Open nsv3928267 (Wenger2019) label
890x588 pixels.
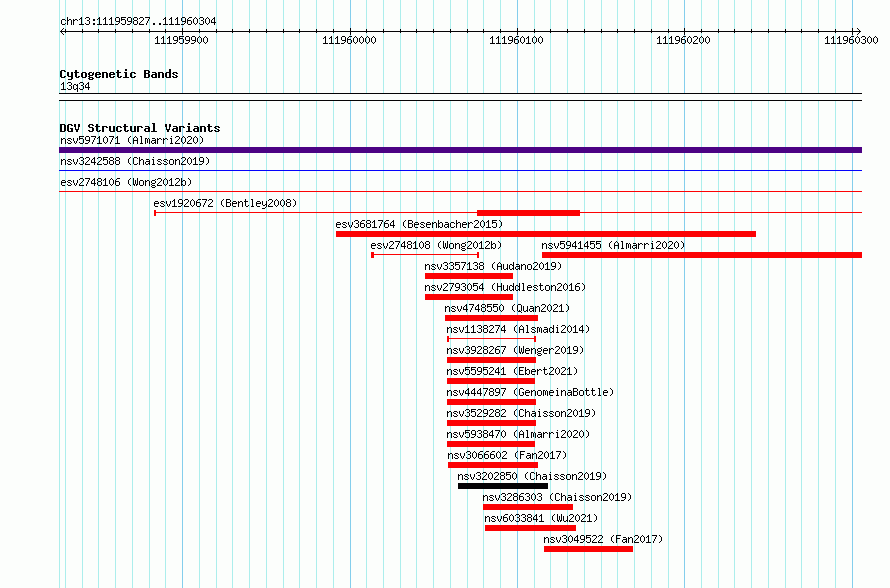pos(515,350)
